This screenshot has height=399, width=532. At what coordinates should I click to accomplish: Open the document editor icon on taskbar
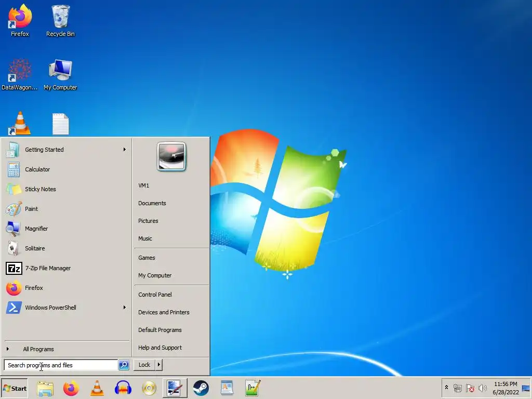coord(227,389)
